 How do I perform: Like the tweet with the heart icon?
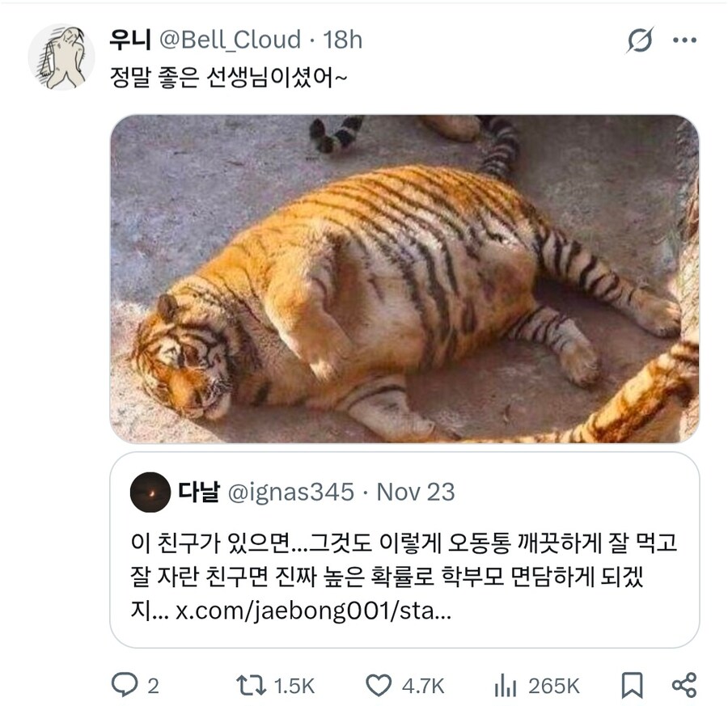click(x=378, y=686)
